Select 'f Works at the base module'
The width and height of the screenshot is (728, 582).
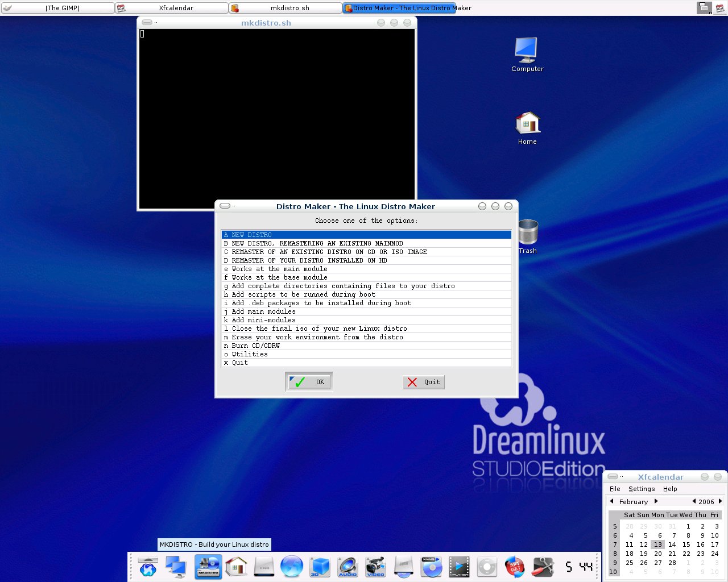[366, 277]
